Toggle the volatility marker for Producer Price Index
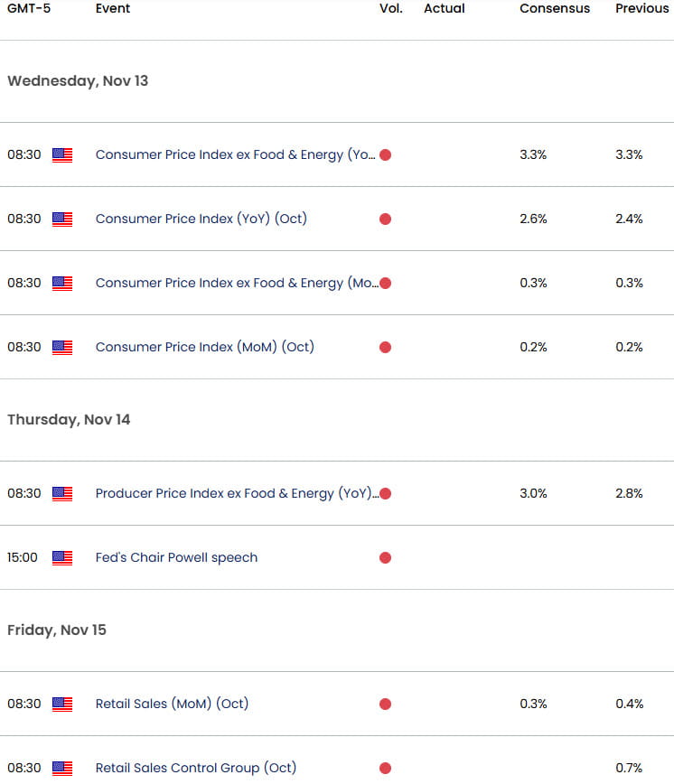This screenshot has width=674, height=784. coord(385,494)
